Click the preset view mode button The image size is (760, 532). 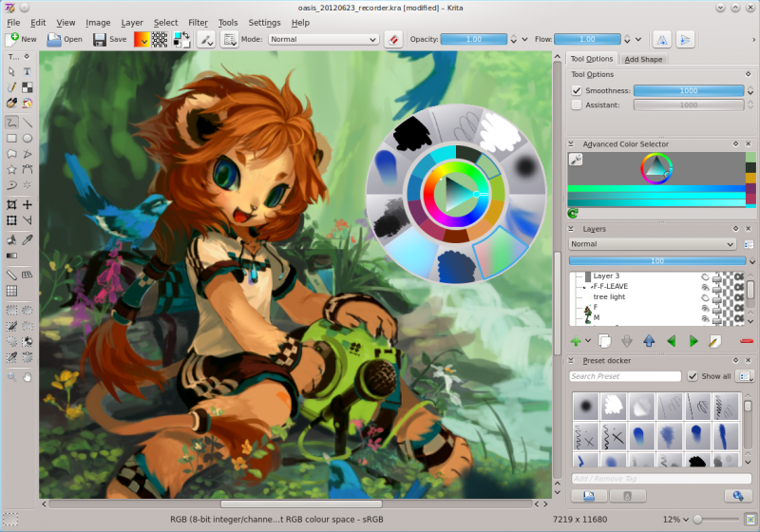point(745,376)
